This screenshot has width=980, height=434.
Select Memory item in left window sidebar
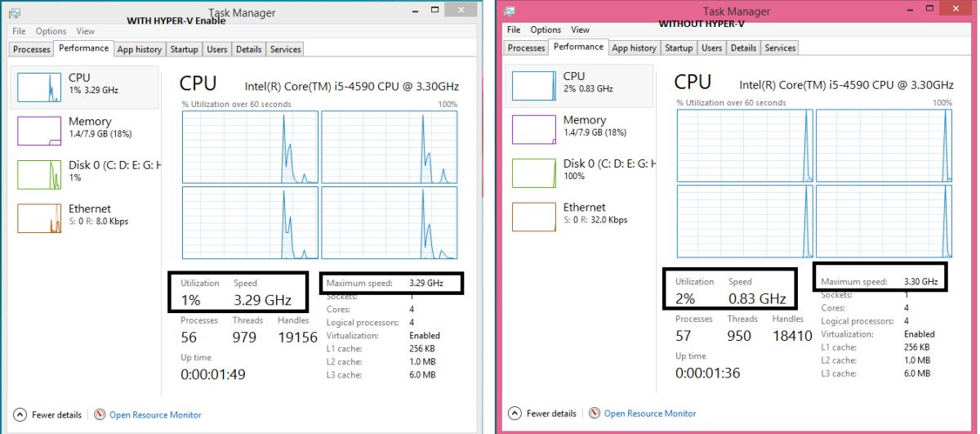85,131
